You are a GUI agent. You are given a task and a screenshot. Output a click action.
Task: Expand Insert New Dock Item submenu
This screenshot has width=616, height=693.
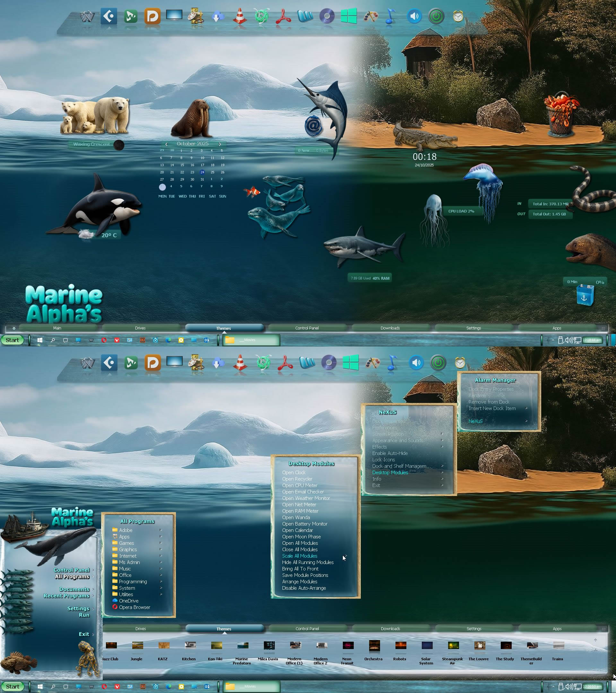pyautogui.click(x=492, y=408)
